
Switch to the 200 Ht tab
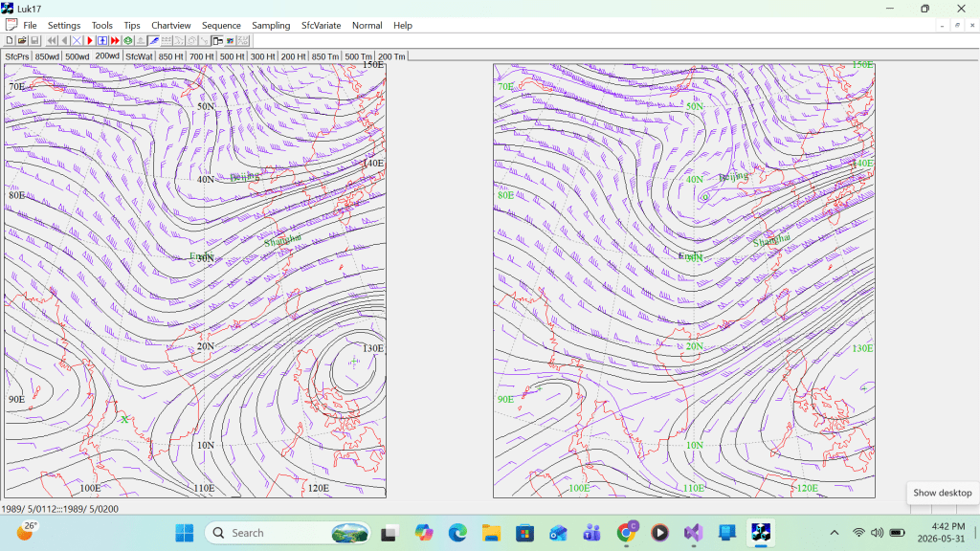coord(293,56)
